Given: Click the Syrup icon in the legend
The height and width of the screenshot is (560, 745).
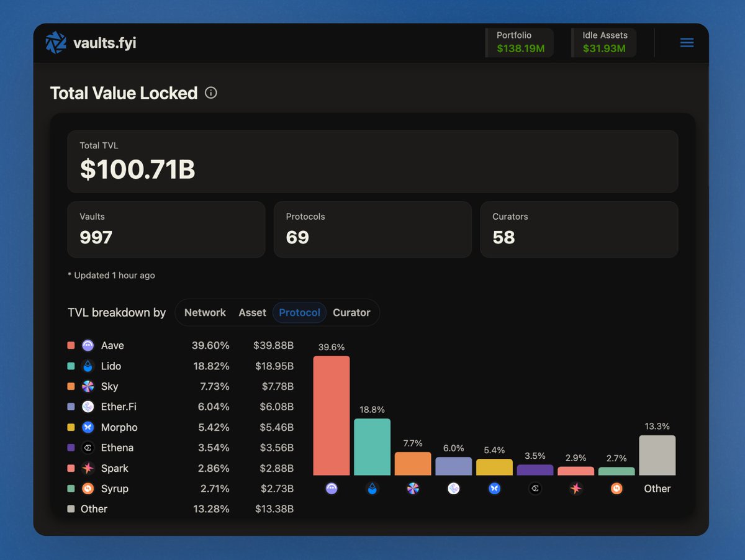Looking at the screenshot, I should [88, 489].
